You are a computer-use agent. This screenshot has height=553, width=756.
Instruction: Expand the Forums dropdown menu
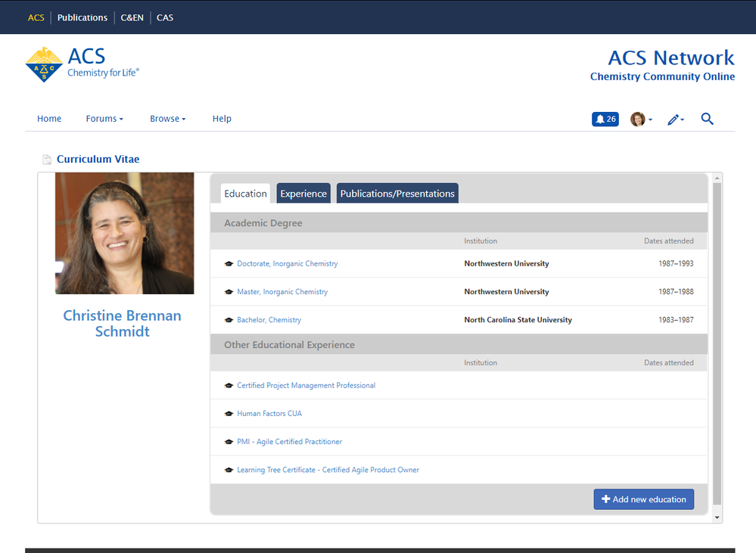click(x=104, y=119)
